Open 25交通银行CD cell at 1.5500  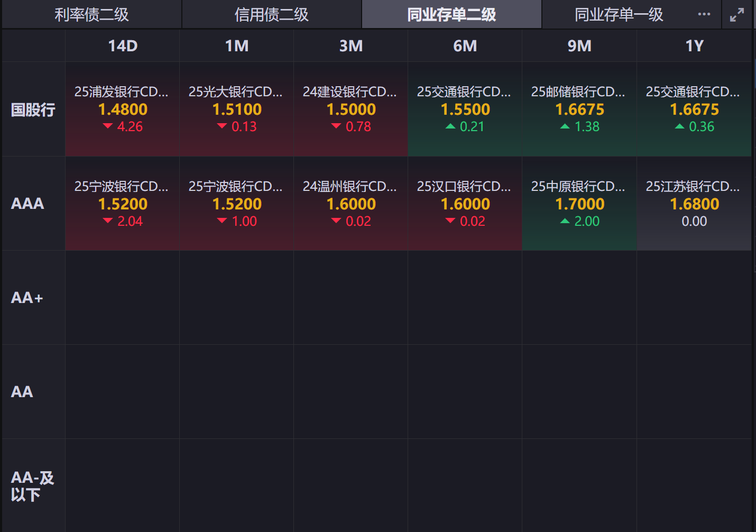coord(465,109)
